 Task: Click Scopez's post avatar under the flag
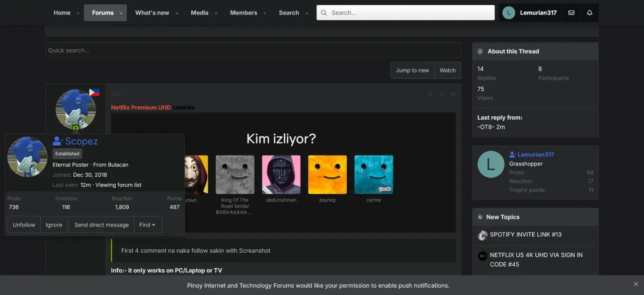pyautogui.click(x=75, y=109)
